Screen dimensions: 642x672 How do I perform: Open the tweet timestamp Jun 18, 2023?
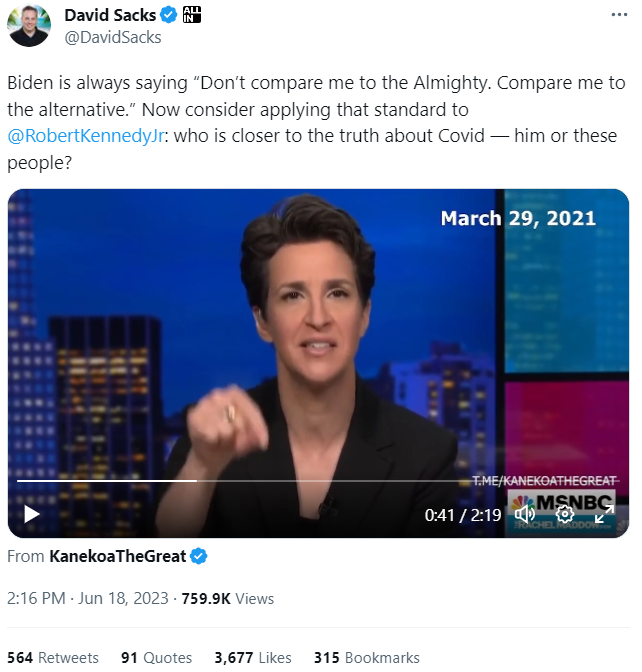(88, 598)
